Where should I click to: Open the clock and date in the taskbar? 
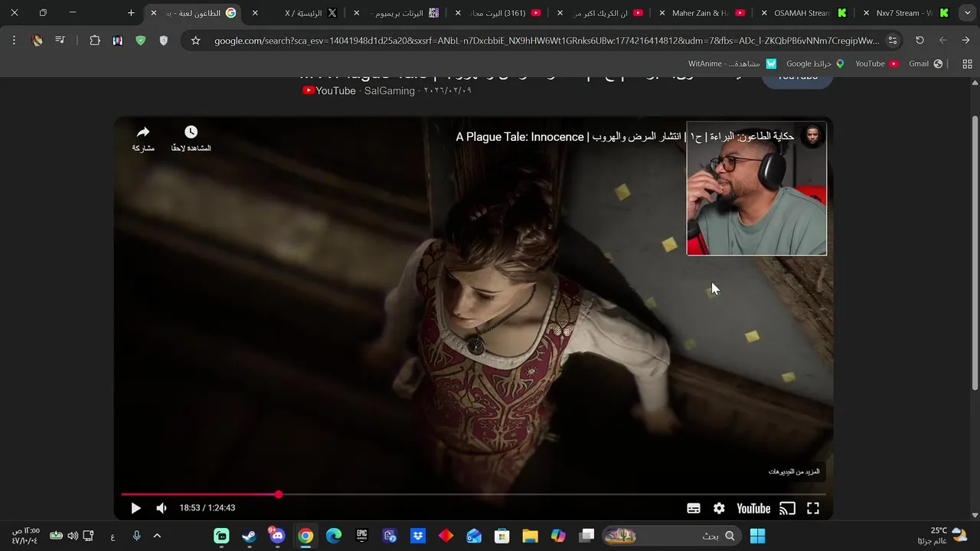25,536
